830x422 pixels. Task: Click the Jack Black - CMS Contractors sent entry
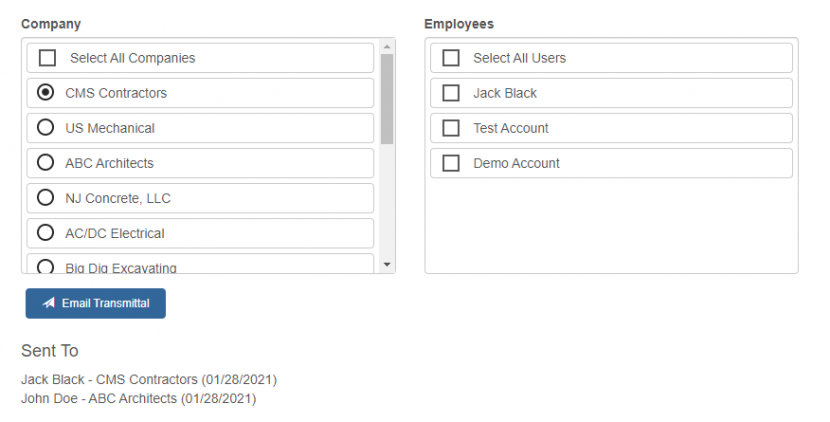(149, 380)
